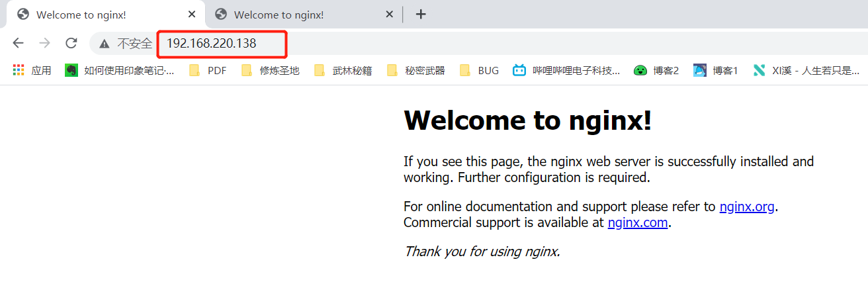Open the BUG bookmark folder
The width and height of the screenshot is (868, 282).
(479, 70)
